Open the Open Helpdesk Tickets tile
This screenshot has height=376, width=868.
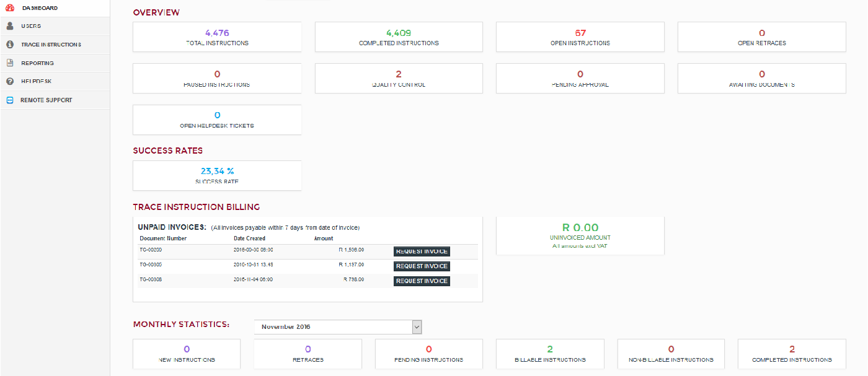click(216, 119)
